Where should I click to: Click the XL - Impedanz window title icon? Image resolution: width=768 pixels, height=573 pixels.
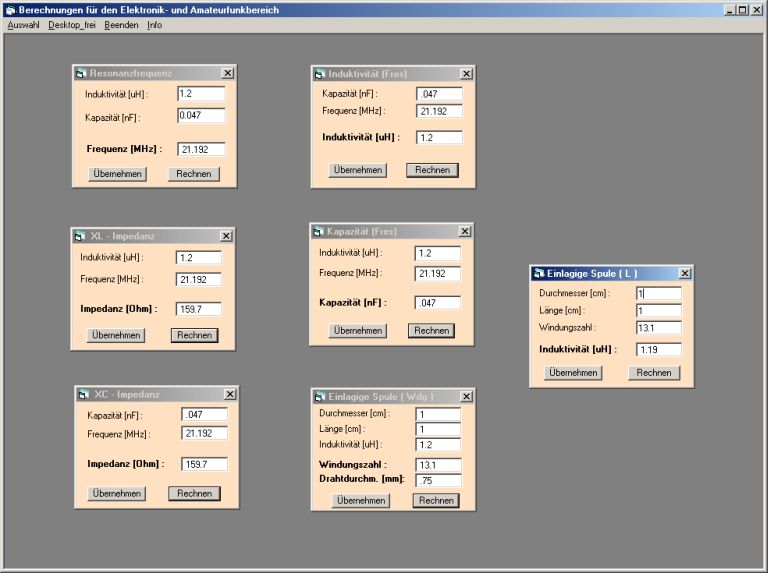[x=80, y=237]
